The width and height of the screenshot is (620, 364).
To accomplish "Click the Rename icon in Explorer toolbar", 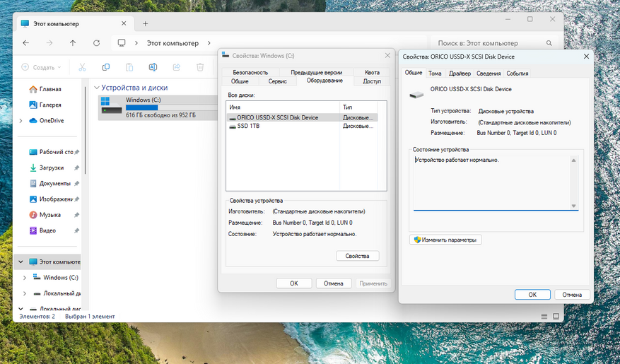I will coord(153,67).
